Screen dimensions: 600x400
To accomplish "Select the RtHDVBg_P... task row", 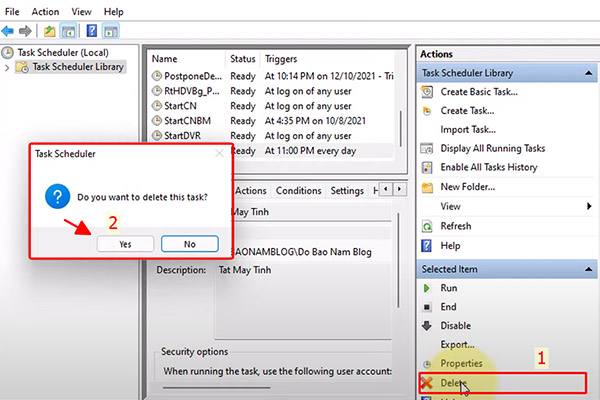I will pyautogui.click(x=272, y=91).
